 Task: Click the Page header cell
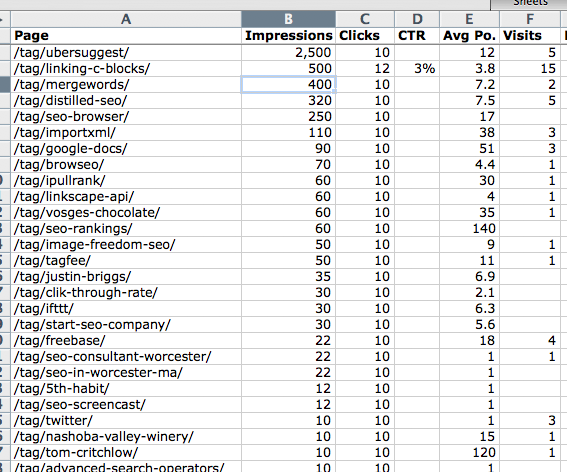(126, 36)
